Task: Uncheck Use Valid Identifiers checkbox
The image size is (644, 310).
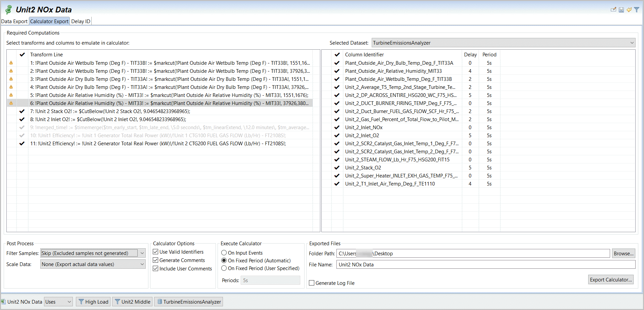Action: [155, 252]
